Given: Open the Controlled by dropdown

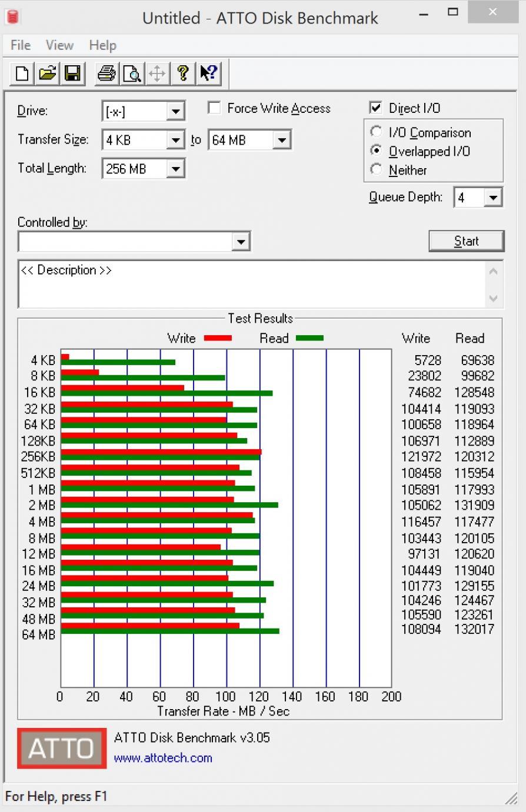Looking at the screenshot, I should pos(240,241).
